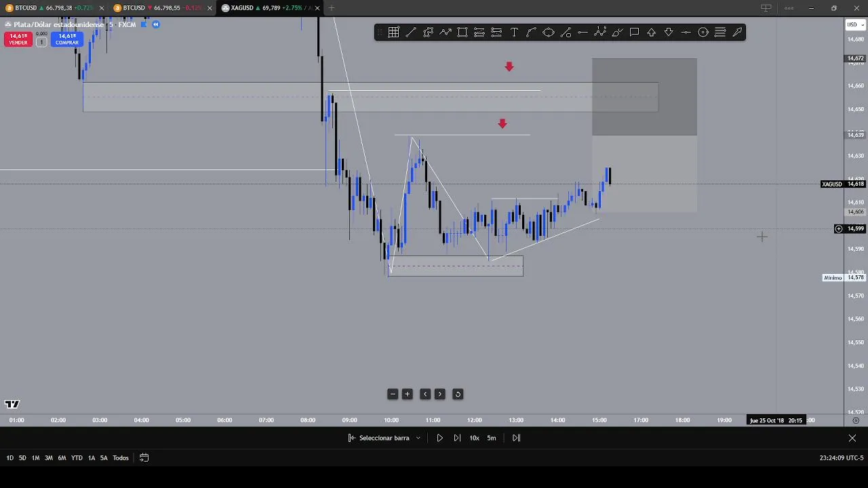Select 6M date range
The height and width of the screenshot is (488, 868).
62,458
